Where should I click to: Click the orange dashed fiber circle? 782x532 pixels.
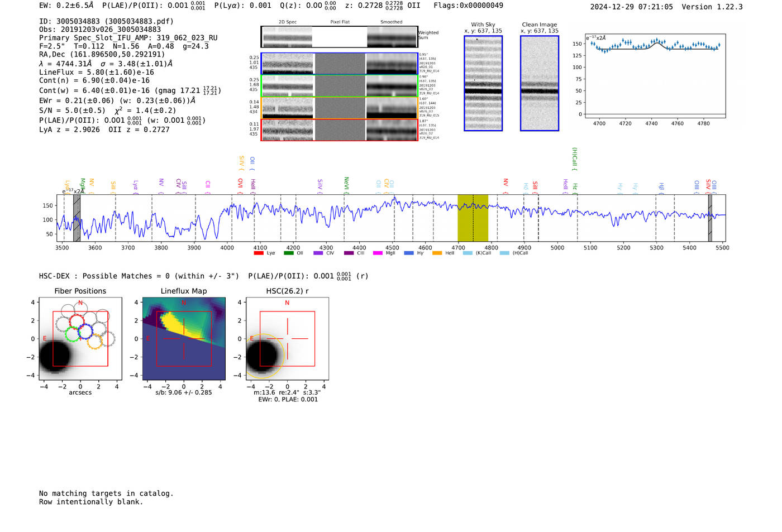click(95, 342)
